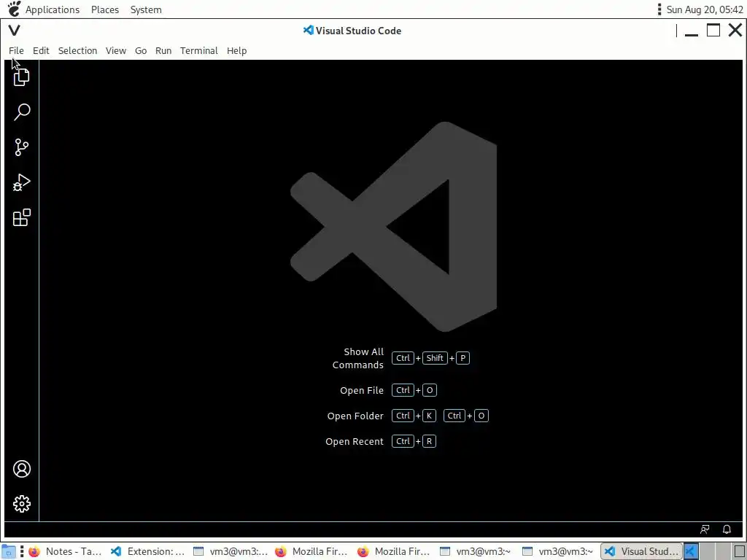Image resolution: width=747 pixels, height=560 pixels.
Task: Open the View menu
Action: click(x=116, y=50)
